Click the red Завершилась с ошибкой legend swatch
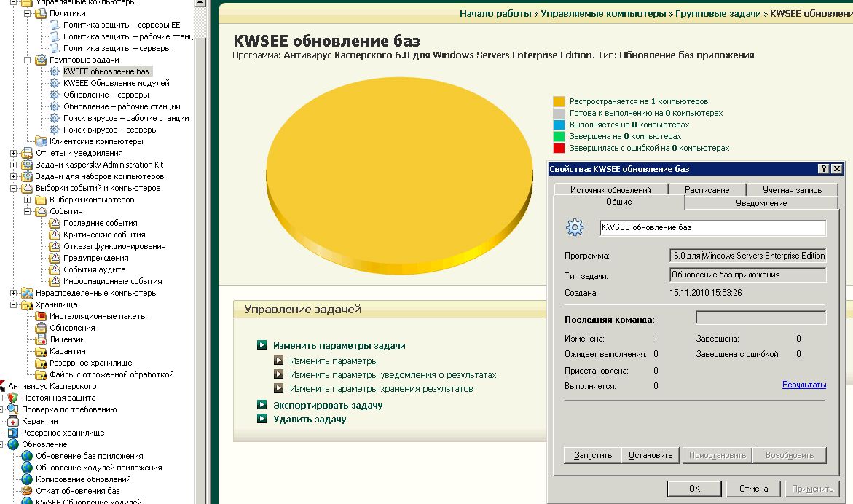The height and width of the screenshot is (504, 853). 559,148
